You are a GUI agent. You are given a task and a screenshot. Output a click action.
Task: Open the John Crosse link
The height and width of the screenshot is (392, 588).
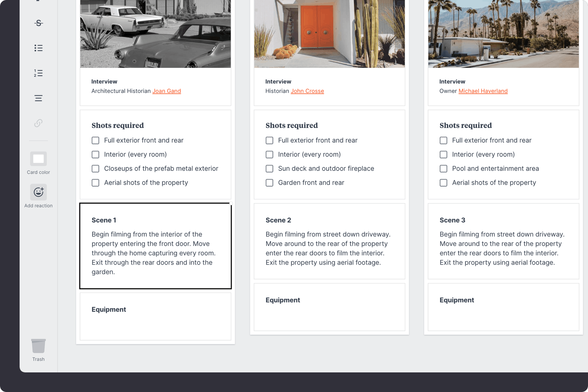click(x=307, y=91)
